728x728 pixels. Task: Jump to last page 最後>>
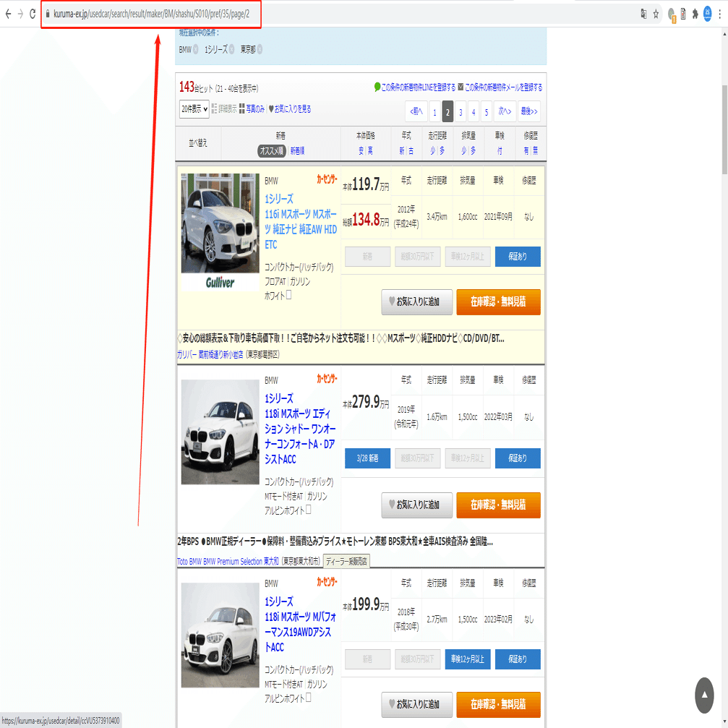[x=528, y=111]
